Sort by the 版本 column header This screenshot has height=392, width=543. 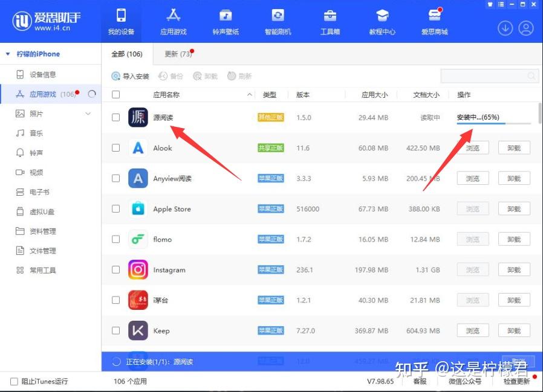[x=303, y=95]
